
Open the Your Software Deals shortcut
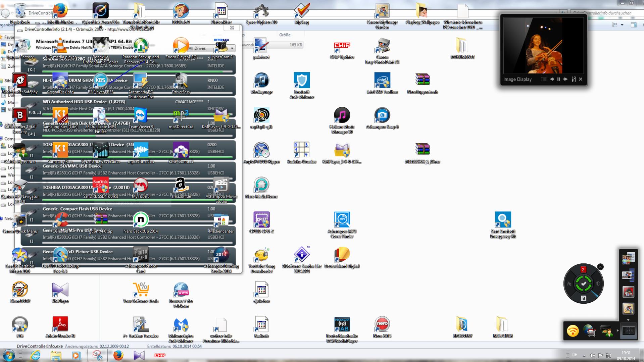141,292
